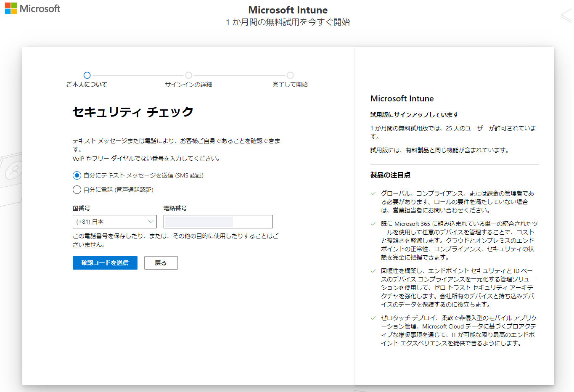Click the 戻る button
The image size is (574, 392).
tap(161, 263)
